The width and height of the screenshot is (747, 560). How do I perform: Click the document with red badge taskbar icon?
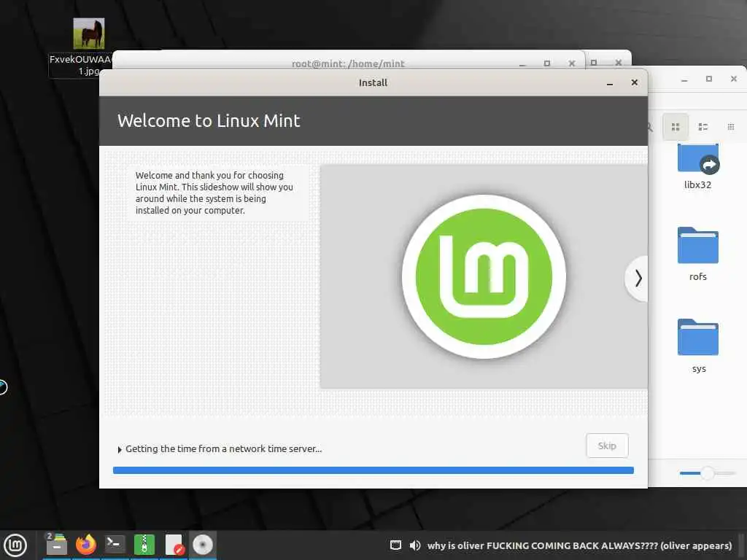(x=174, y=545)
